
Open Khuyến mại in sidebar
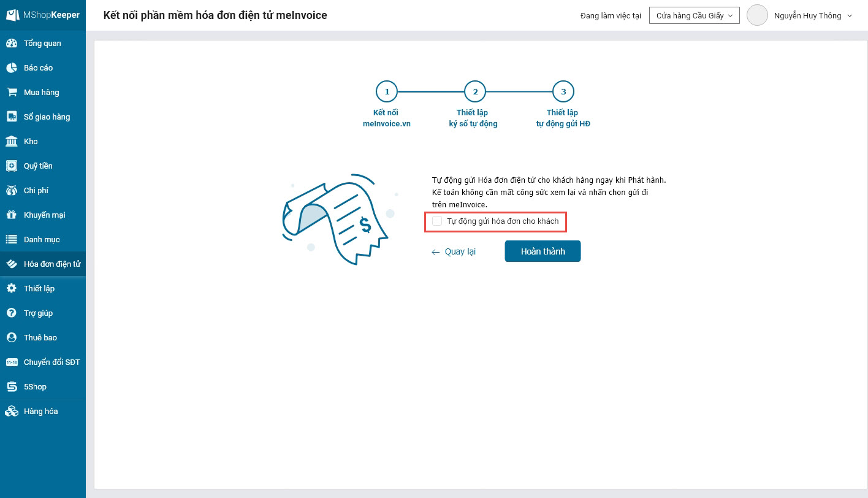tap(43, 215)
